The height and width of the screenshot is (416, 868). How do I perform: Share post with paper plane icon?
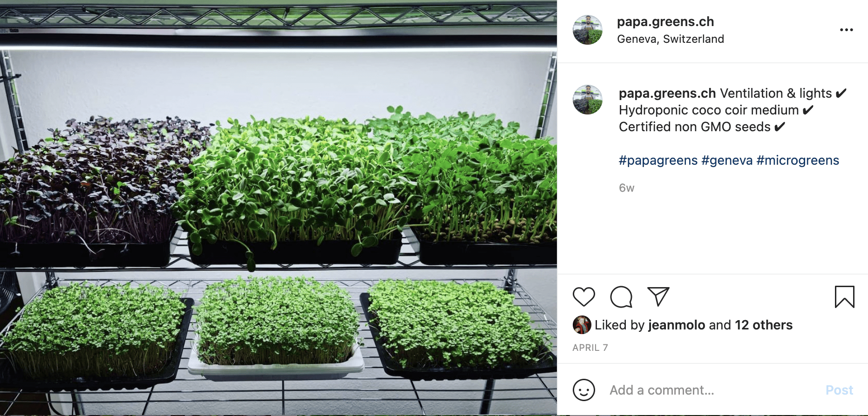pos(658,296)
